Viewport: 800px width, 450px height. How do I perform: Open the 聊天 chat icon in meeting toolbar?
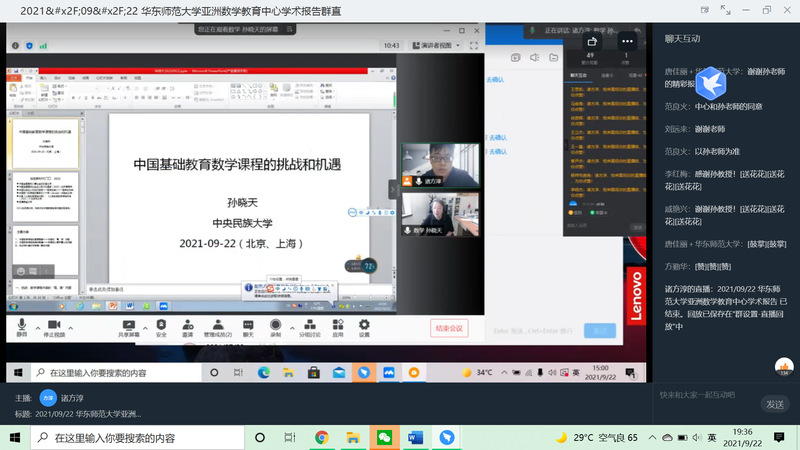(248, 328)
